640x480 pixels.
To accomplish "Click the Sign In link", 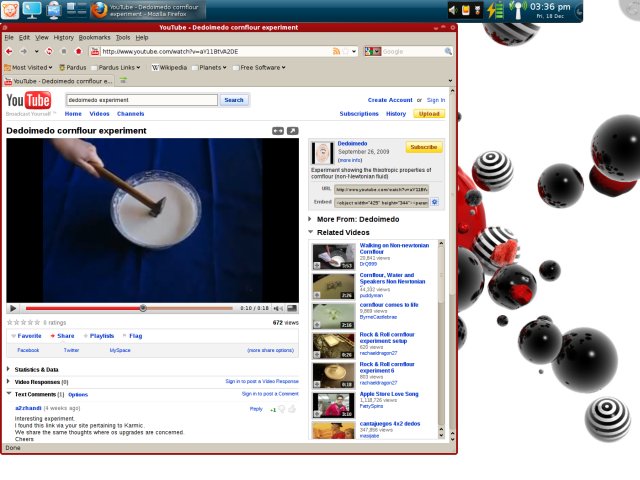I will (x=436, y=100).
